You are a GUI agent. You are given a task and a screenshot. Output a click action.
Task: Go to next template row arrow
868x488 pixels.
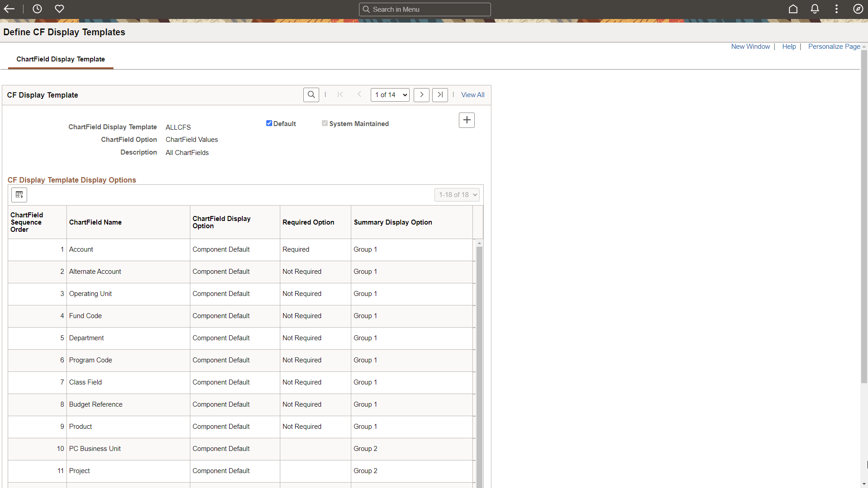pos(421,95)
